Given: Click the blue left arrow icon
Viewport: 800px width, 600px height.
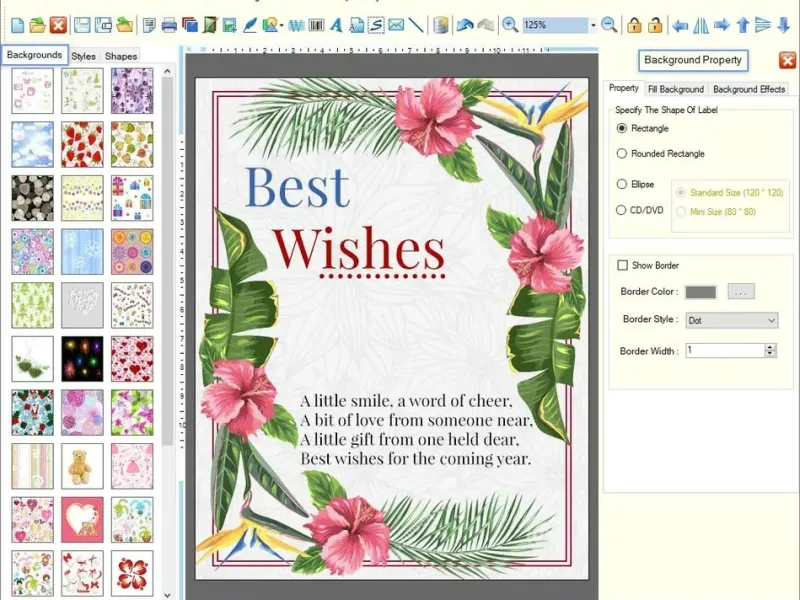Looking at the screenshot, I should click(680, 25).
